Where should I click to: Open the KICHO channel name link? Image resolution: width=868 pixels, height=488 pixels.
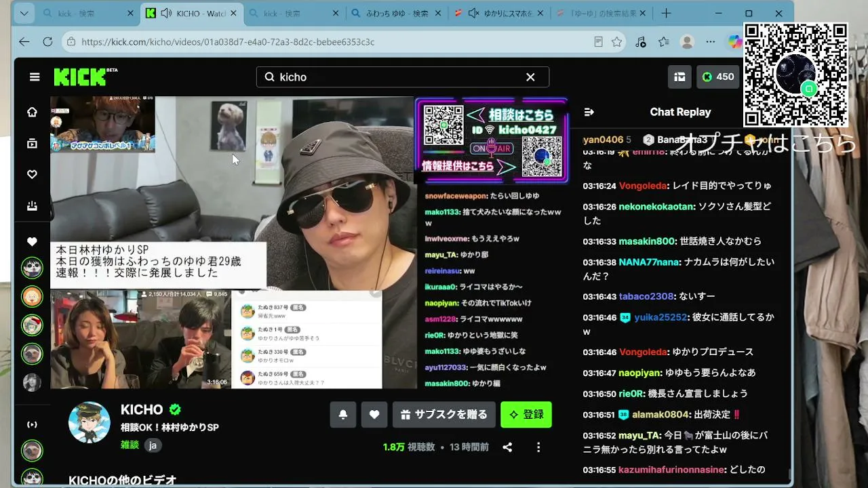tap(142, 409)
